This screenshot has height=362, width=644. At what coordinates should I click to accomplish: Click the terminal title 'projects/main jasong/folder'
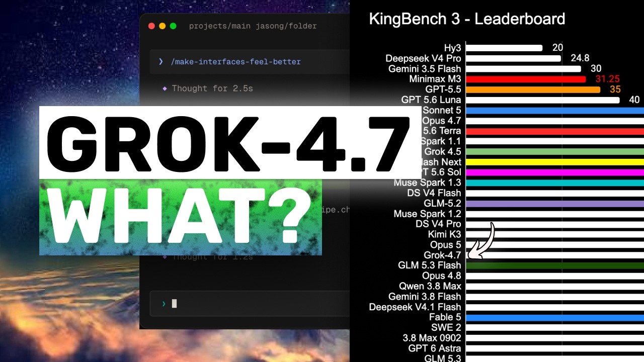253,26
